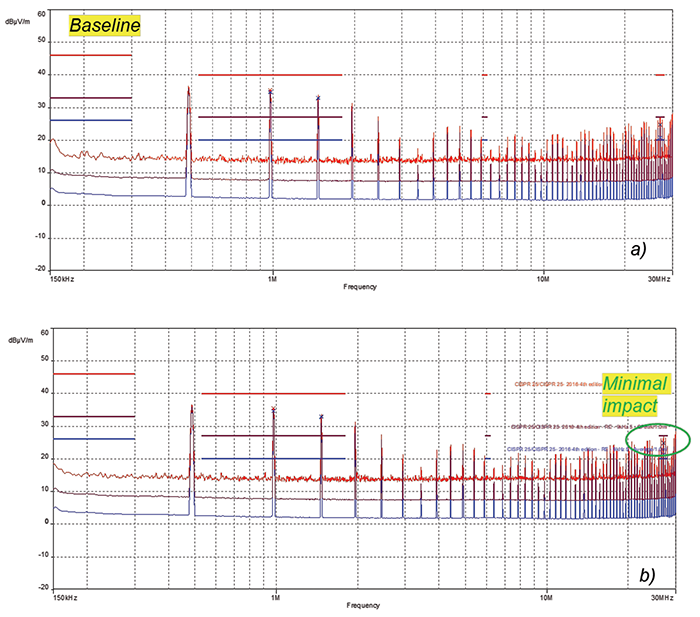Click the 150kHz axis label in top plot
The width and height of the screenshot is (700, 617).
pos(62,279)
